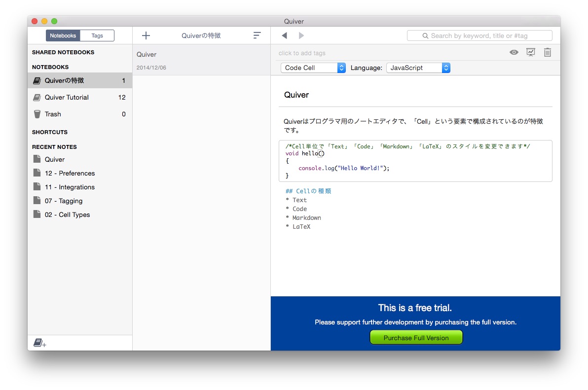Viewport: 588px width, 390px height.
Task: Click the Quiver note title heading
Action: click(296, 95)
